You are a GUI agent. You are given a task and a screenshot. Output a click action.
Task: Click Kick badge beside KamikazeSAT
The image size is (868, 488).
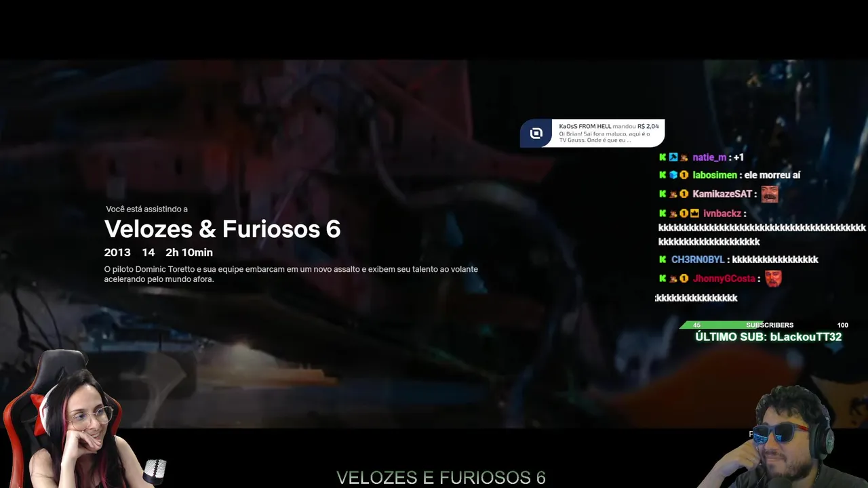pos(663,194)
